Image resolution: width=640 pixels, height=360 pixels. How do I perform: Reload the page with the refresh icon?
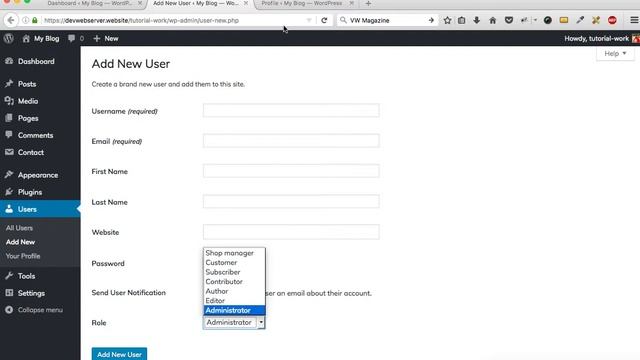(324, 20)
